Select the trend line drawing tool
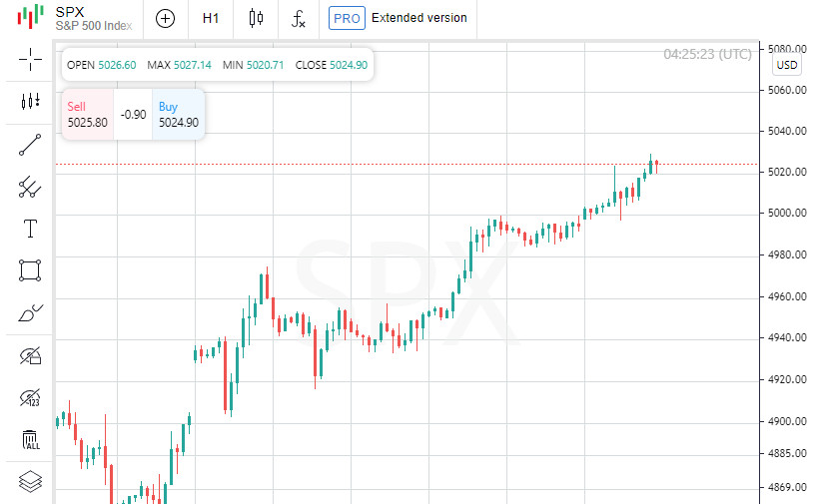This screenshot has height=504, width=820. click(x=30, y=145)
